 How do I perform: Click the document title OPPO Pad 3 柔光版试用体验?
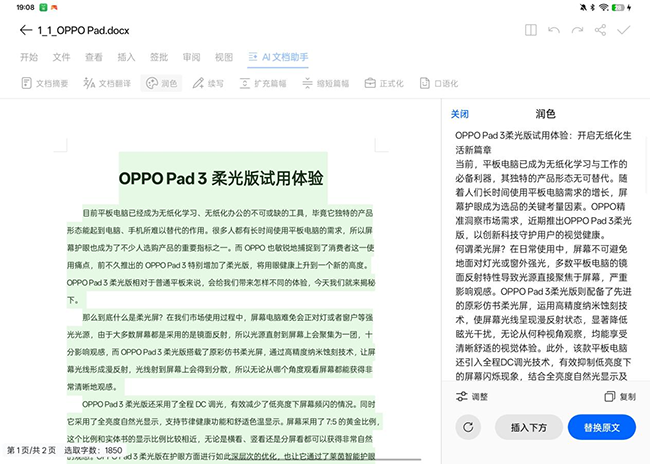(221, 179)
